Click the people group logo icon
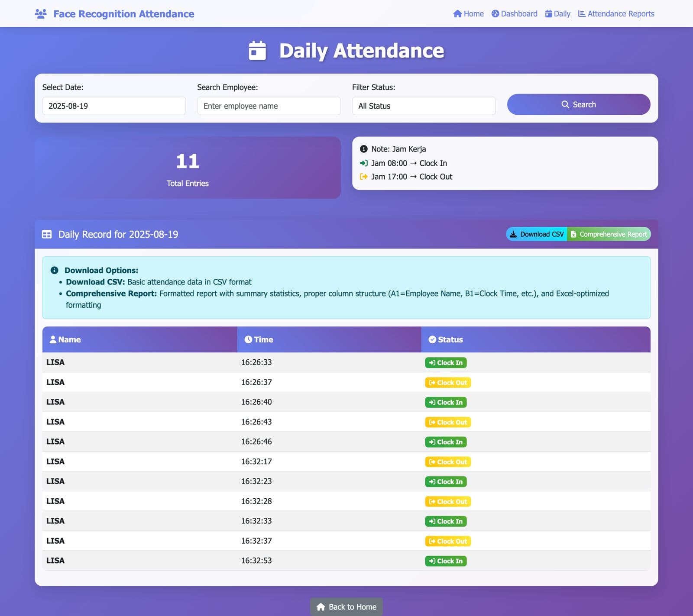The width and height of the screenshot is (693, 616). tap(41, 14)
